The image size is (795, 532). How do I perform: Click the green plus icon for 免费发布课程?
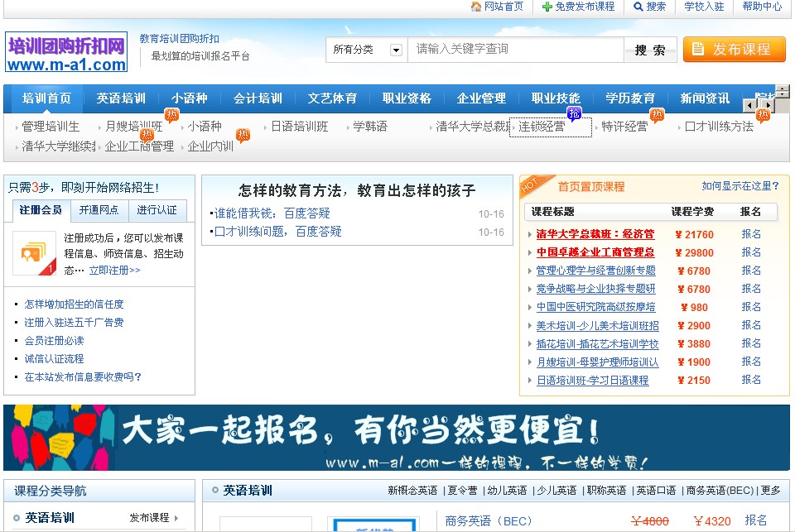point(547,7)
